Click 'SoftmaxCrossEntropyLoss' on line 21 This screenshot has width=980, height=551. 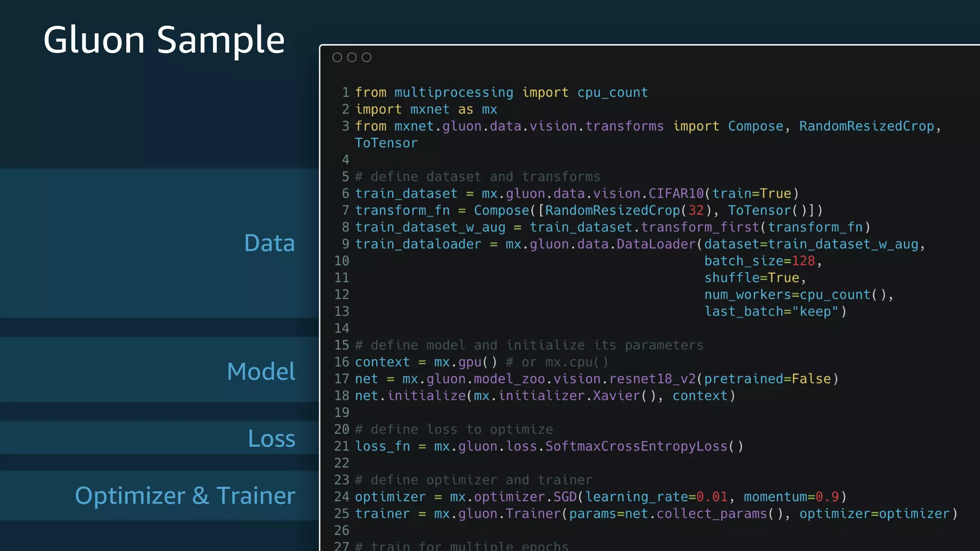(636, 446)
